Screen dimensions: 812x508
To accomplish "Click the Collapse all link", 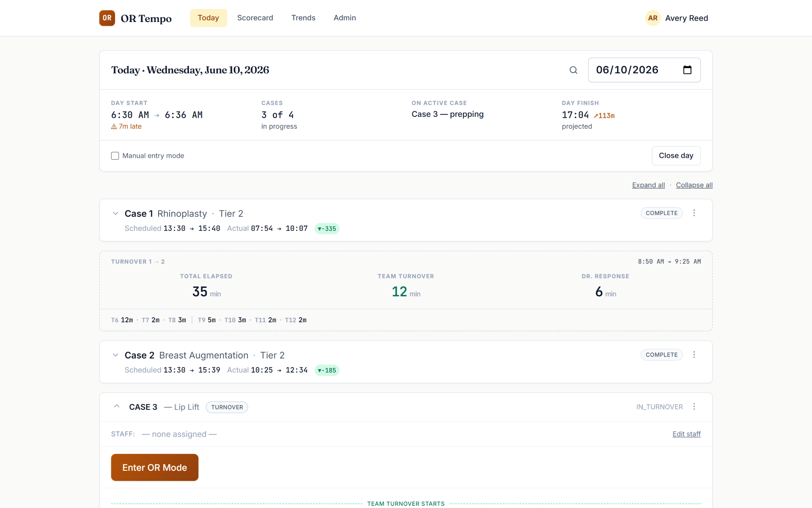I will tap(694, 185).
